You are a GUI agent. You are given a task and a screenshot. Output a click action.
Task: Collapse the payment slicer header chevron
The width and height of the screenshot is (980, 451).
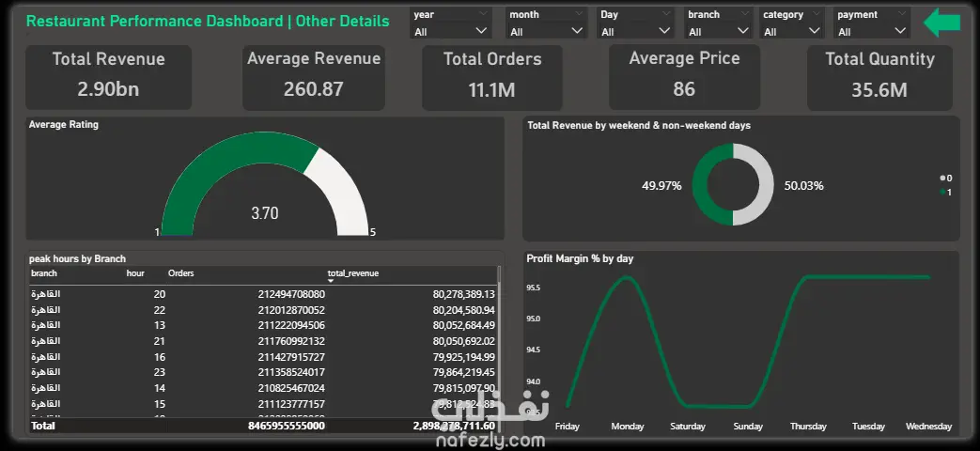tap(902, 13)
